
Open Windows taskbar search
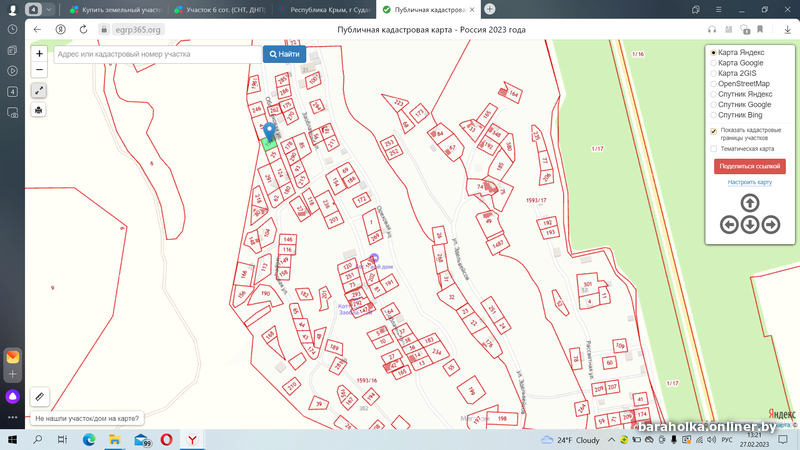[37, 440]
